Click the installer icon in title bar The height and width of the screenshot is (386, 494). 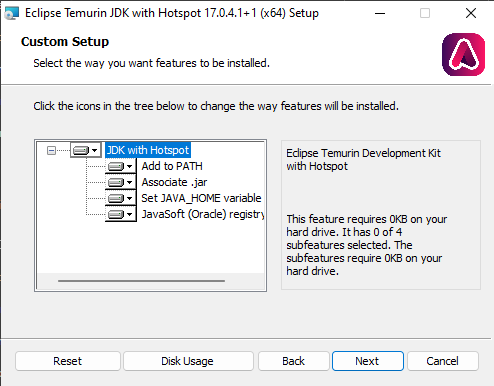(x=12, y=13)
